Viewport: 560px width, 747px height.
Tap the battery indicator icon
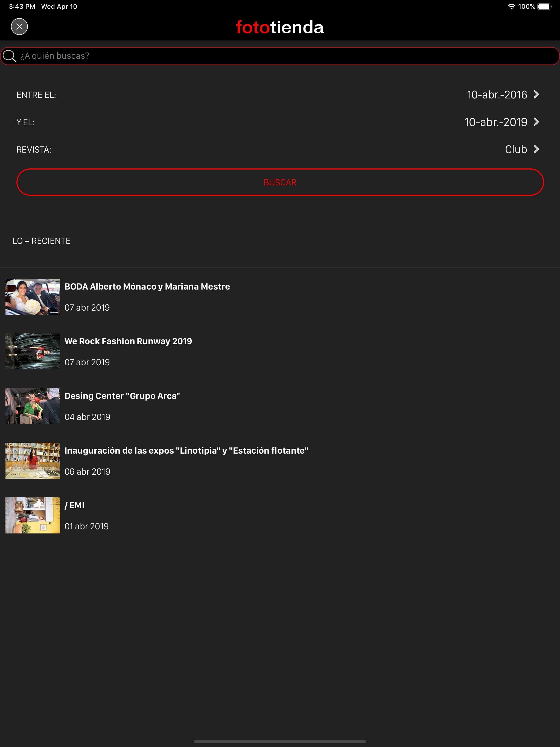point(544,6)
